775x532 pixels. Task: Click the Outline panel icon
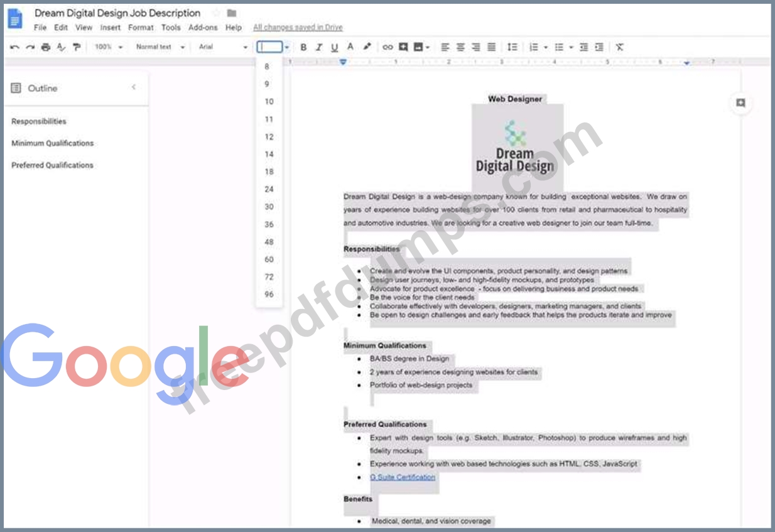click(x=16, y=88)
